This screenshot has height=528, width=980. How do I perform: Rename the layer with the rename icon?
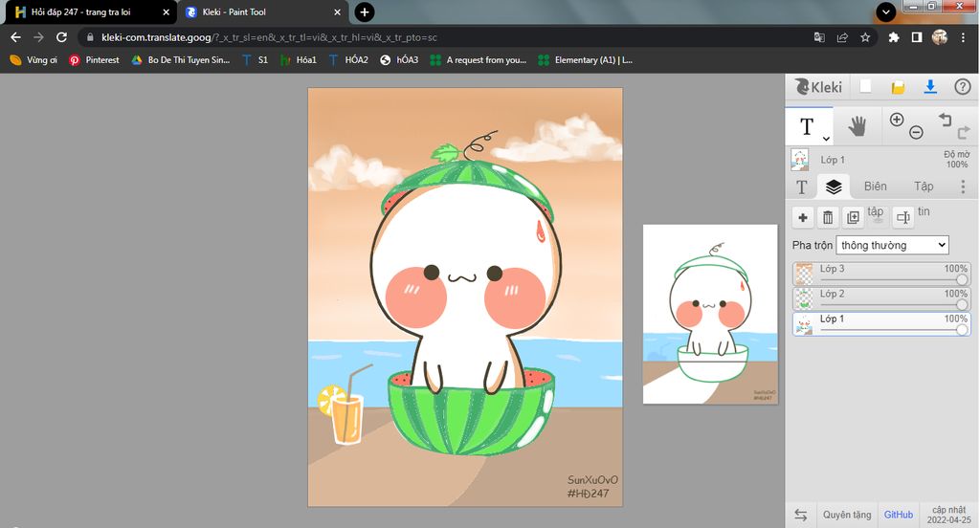tap(903, 217)
